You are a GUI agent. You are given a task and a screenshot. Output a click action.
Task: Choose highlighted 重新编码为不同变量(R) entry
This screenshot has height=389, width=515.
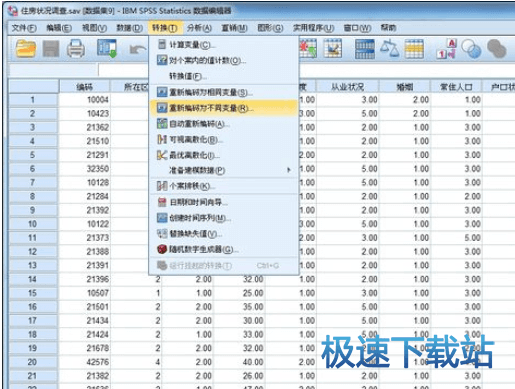click(223, 108)
